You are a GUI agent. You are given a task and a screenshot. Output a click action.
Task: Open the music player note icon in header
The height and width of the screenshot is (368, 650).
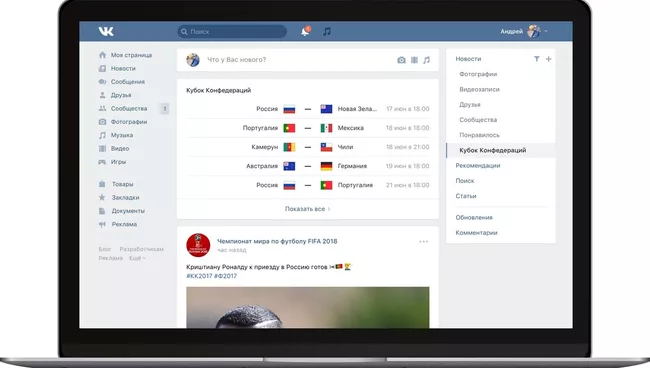[x=327, y=31]
